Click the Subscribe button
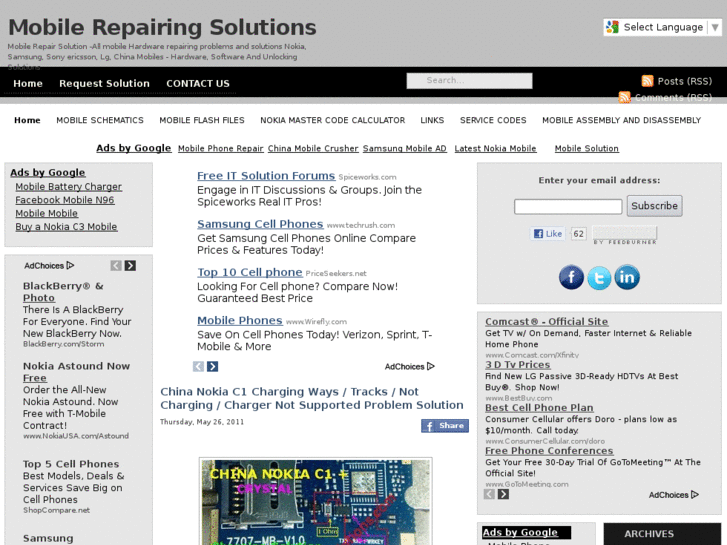Viewport: 727px width, 545px height. coord(654,205)
